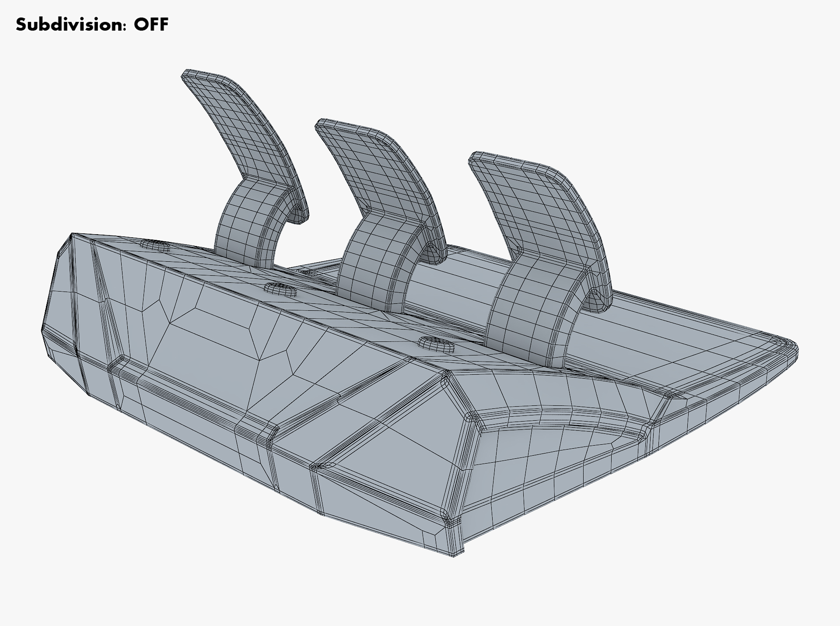Click the "Subdivision: OFF" label text

pos(92,25)
